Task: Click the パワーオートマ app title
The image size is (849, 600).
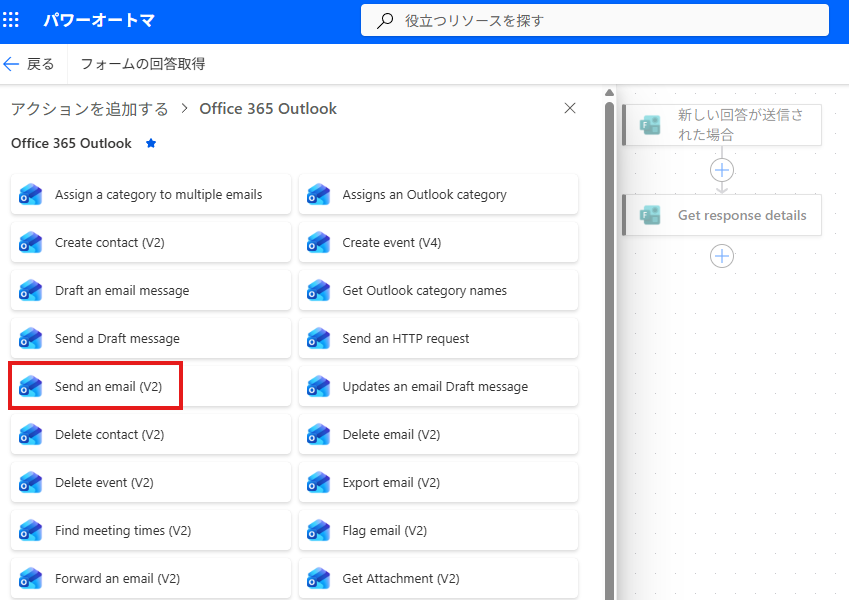Action: 99,21
